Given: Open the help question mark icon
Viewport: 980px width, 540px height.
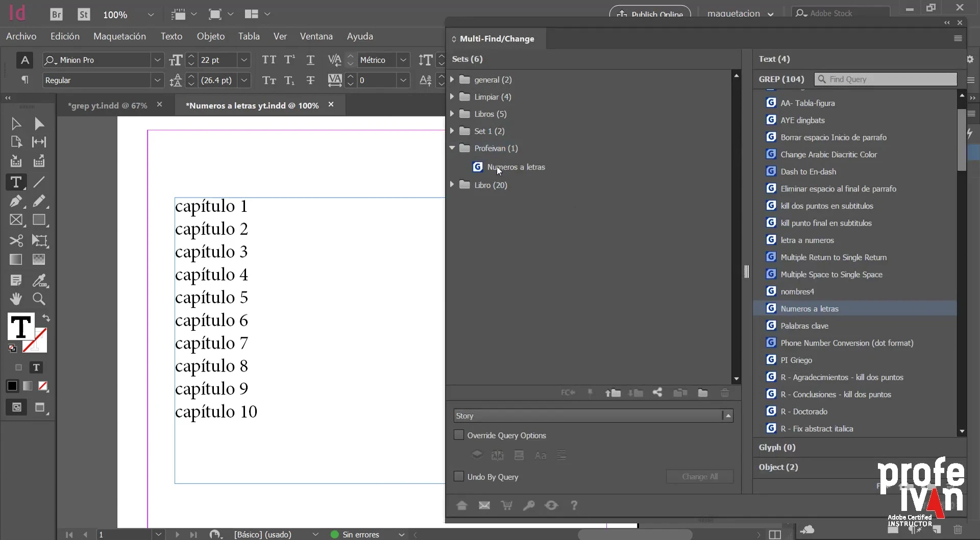Looking at the screenshot, I should click(x=574, y=505).
